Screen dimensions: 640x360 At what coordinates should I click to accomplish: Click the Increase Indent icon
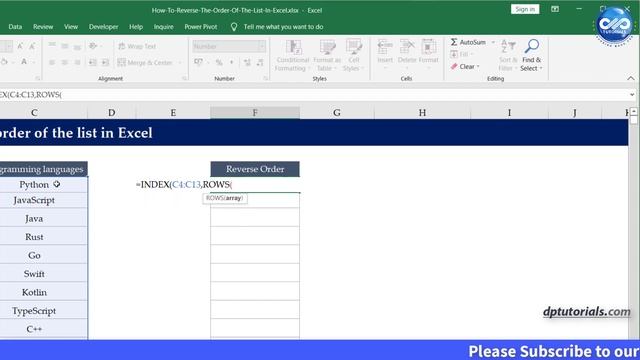click(105, 62)
